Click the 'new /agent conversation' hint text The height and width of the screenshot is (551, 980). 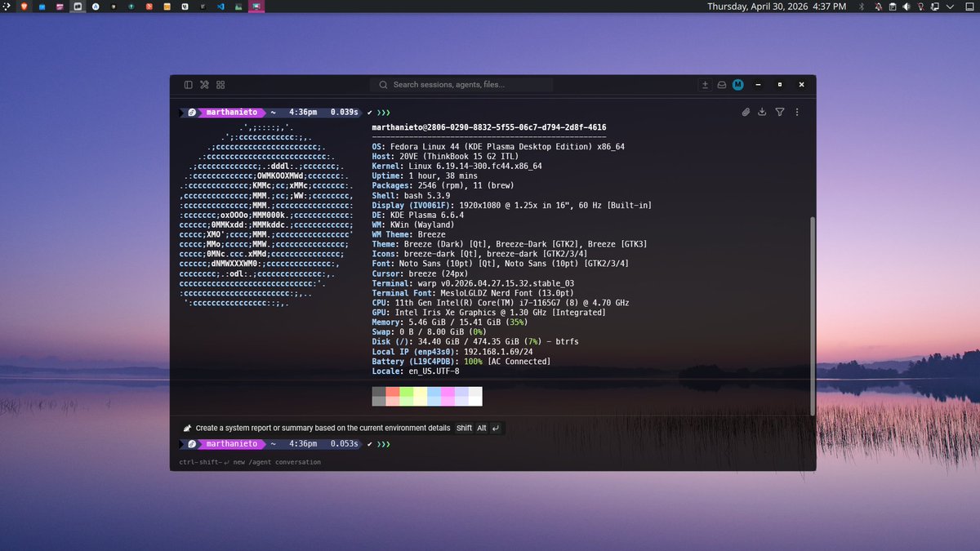click(277, 462)
